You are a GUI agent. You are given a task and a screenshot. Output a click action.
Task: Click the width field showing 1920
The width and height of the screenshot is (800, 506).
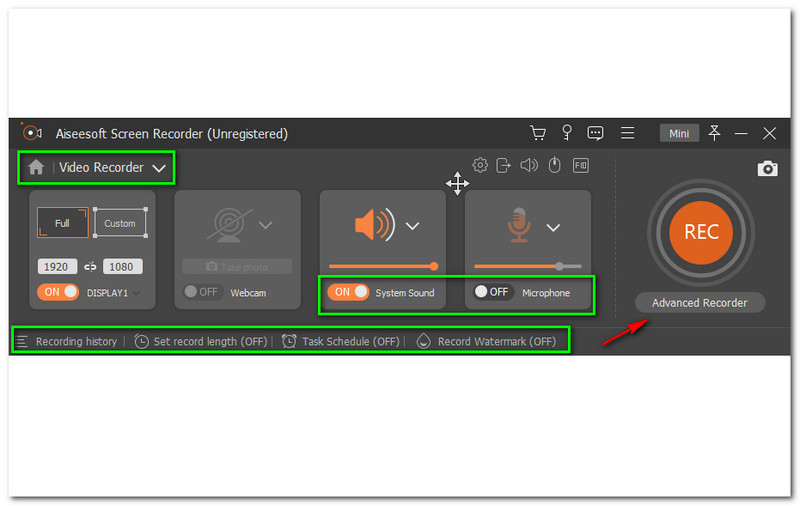pyautogui.click(x=57, y=266)
